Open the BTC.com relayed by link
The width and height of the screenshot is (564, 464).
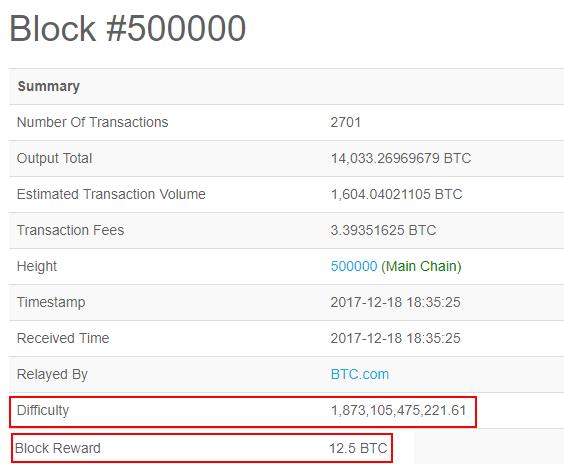(x=360, y=374)
